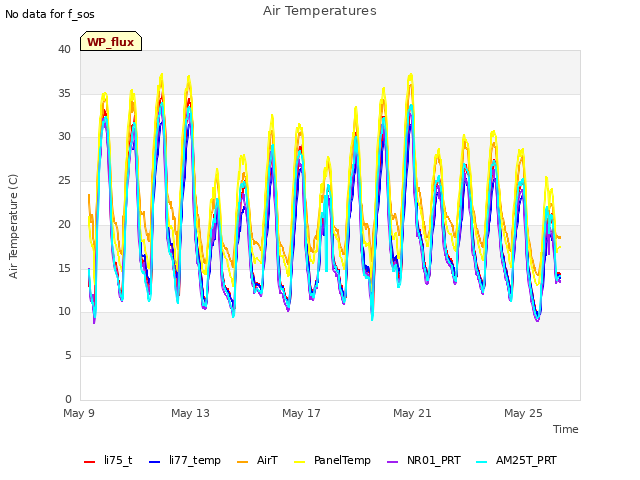This screenshot has width=640, height=480.
Task: Click the blue li77_temp legend swatch
Action: pyautogui.click(x=155, y=462)
